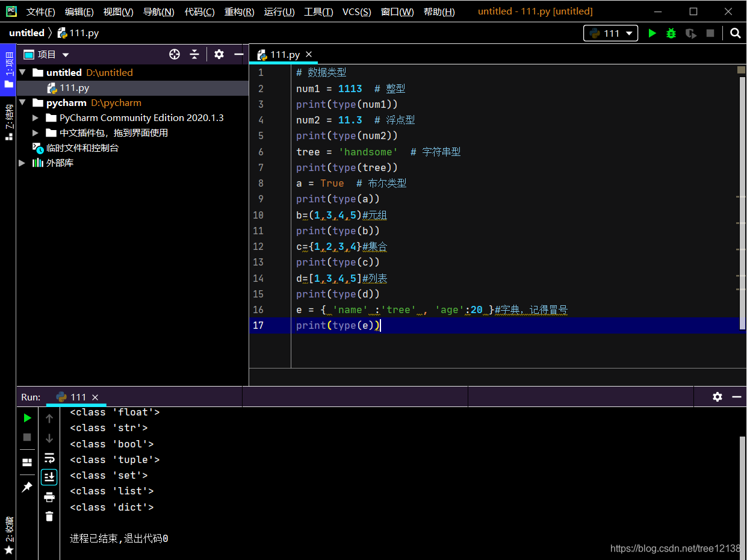Toggle the 7: 结构 side tool window
The height and width of the screenshot is (560, 747).
coord(8,122)
